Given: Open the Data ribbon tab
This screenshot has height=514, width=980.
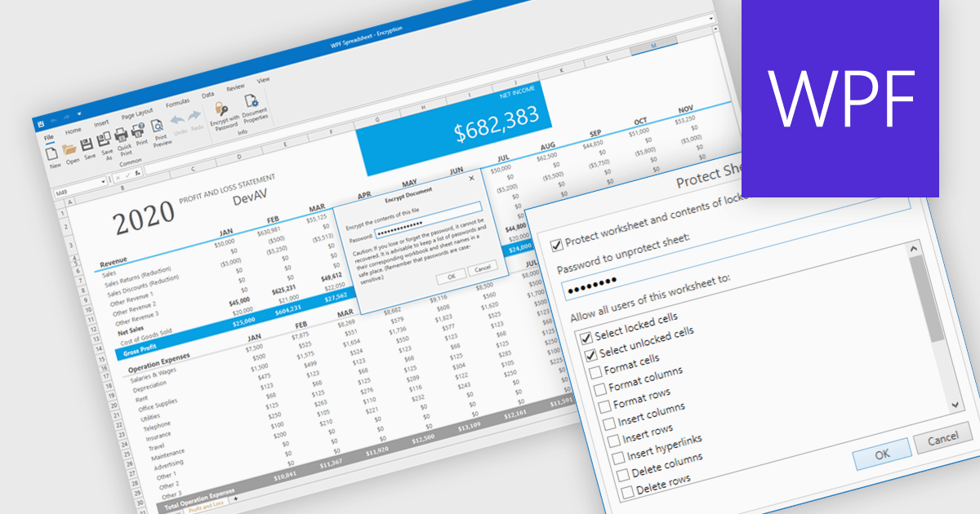Looking at the screenshot, I should click(x=208, y=95).
